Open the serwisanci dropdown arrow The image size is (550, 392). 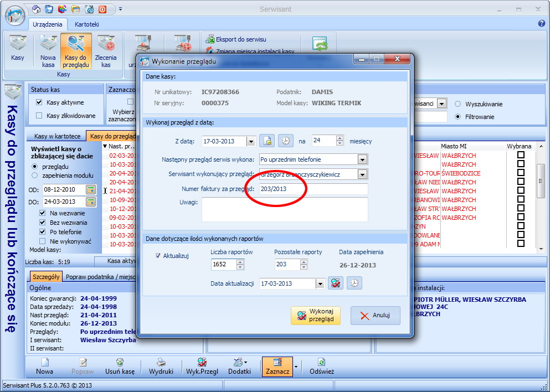point(441,104)
